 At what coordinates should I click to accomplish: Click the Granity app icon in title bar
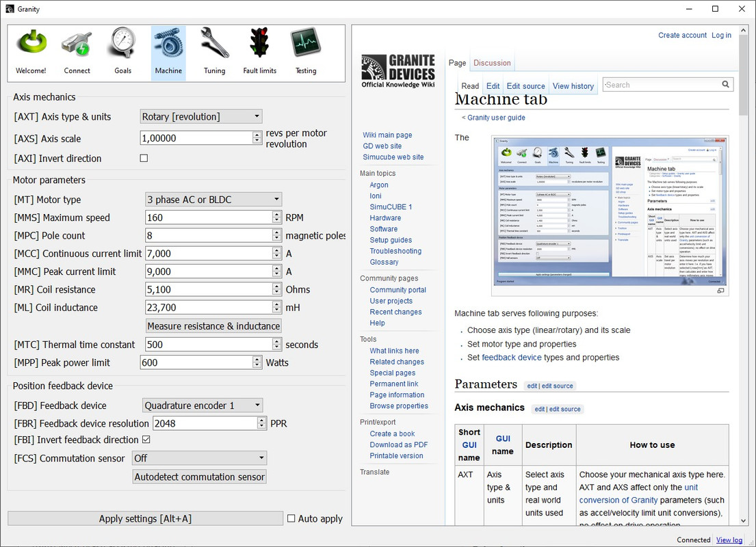[10, 9]
